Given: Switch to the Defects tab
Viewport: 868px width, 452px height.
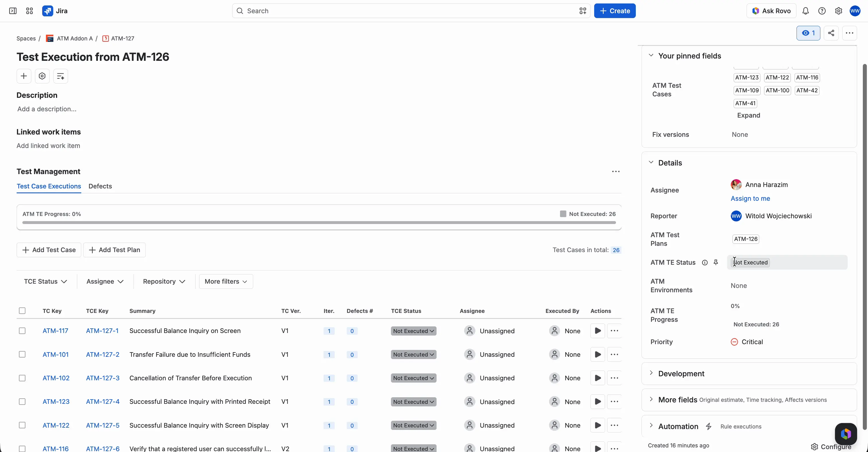Looking at the screenshot, I should 100,186.
